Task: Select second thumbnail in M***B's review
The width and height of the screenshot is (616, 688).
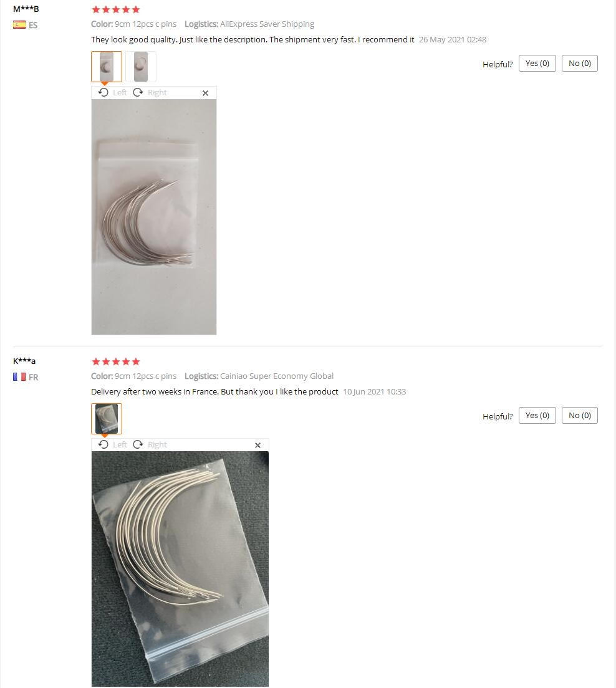Action: [141, 67]
